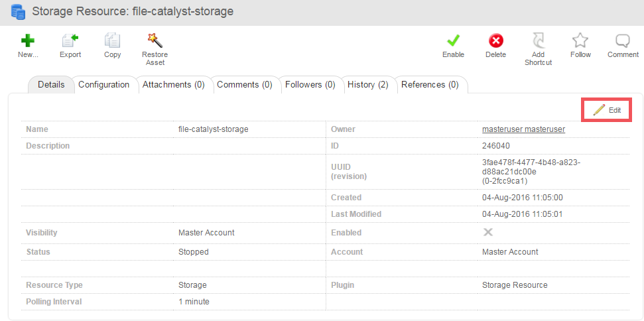This screenshot has height=321, width=644.
Task: Select the Comments (0) tab
Action: (245, 84)
